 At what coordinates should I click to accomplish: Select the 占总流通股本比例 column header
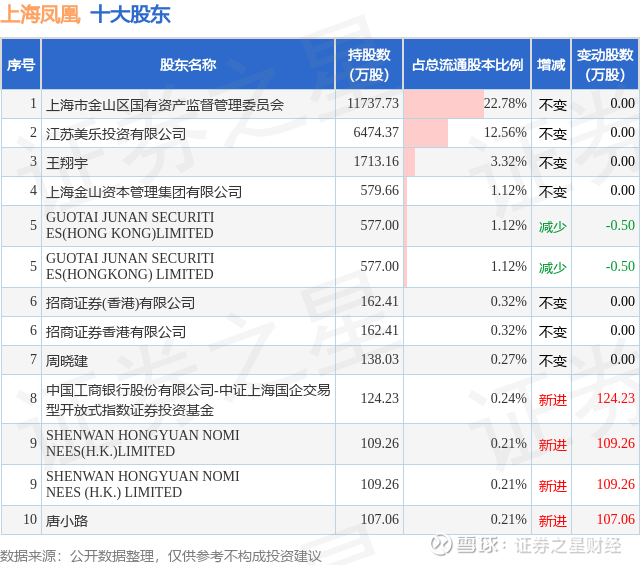point(467,65)
